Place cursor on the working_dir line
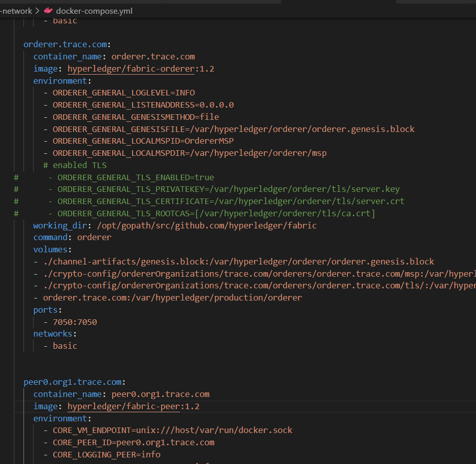The height and width of the screenshot is (464, 476). click(x=175, y=225)
